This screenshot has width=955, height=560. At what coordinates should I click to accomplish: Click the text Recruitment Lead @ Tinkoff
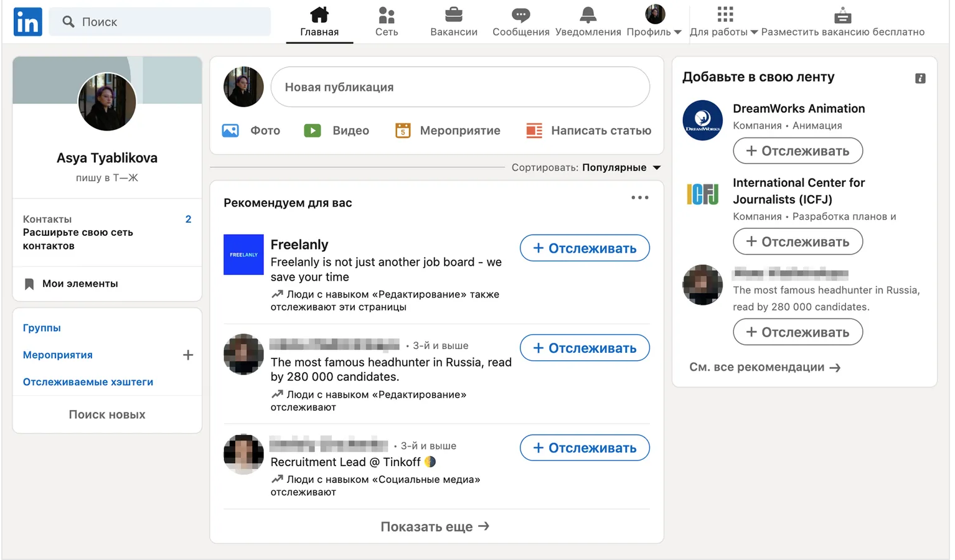click(346, 462)
